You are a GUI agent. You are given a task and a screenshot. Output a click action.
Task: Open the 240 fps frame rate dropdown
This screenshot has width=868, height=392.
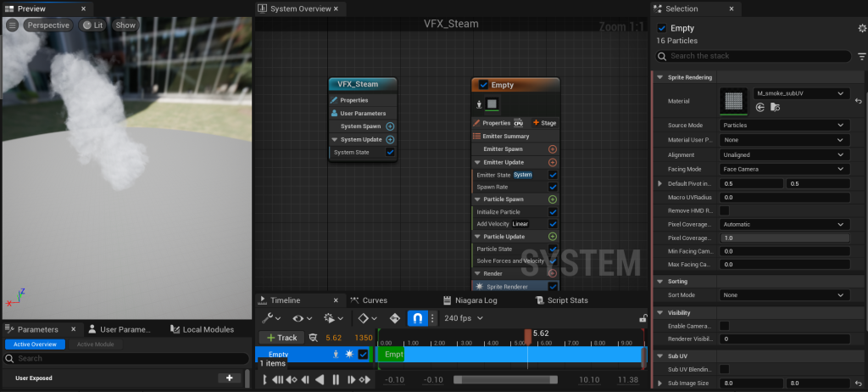tap(463, 318)
